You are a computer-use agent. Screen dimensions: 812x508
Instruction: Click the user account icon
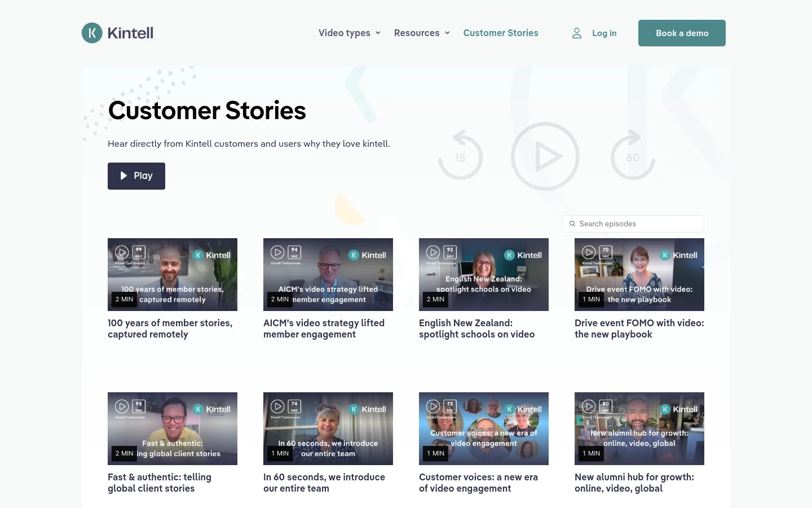(577, 33)
